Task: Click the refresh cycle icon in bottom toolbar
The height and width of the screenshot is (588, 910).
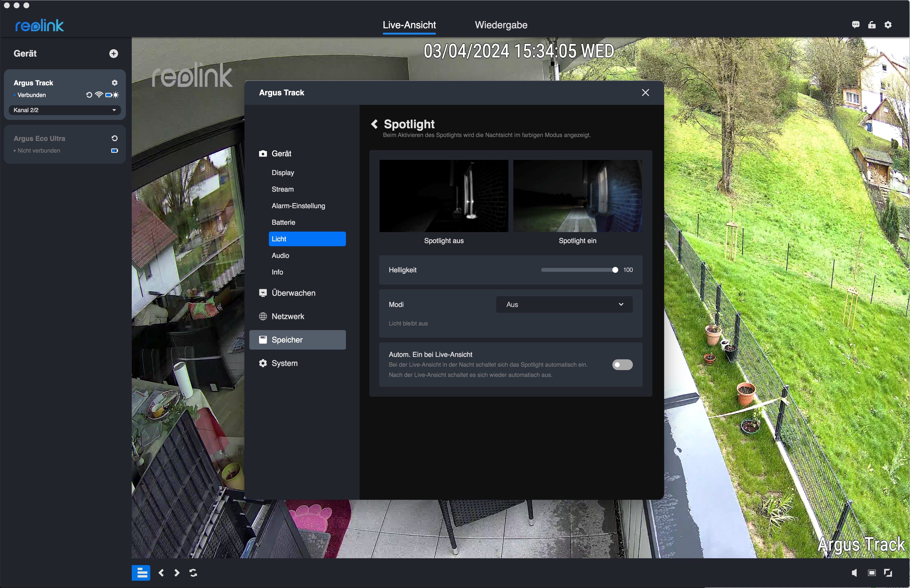Action: coord(193,572)
